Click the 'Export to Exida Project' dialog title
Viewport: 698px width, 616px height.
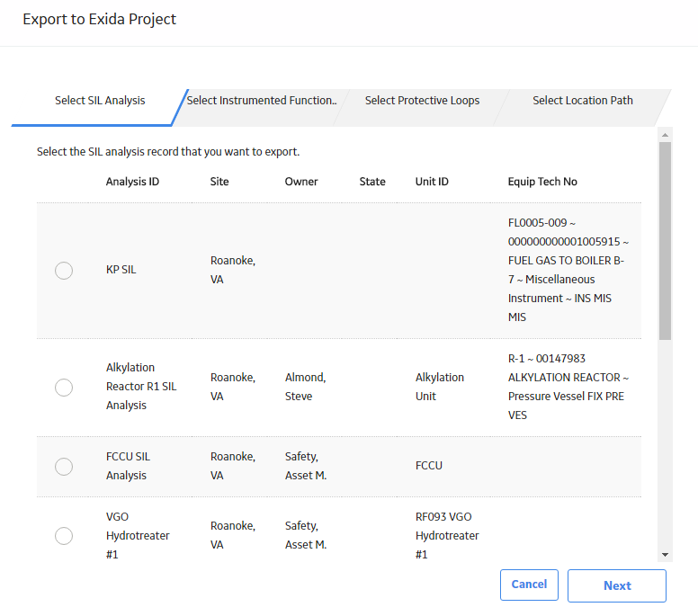pyautogui.click(x=99, y=20)
